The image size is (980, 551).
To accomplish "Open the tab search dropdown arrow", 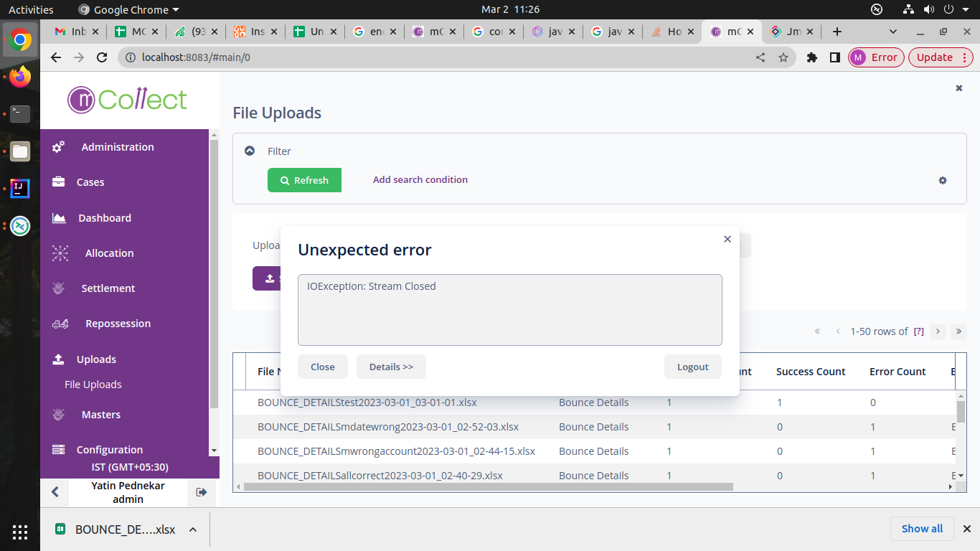I will tap(893, 32).
